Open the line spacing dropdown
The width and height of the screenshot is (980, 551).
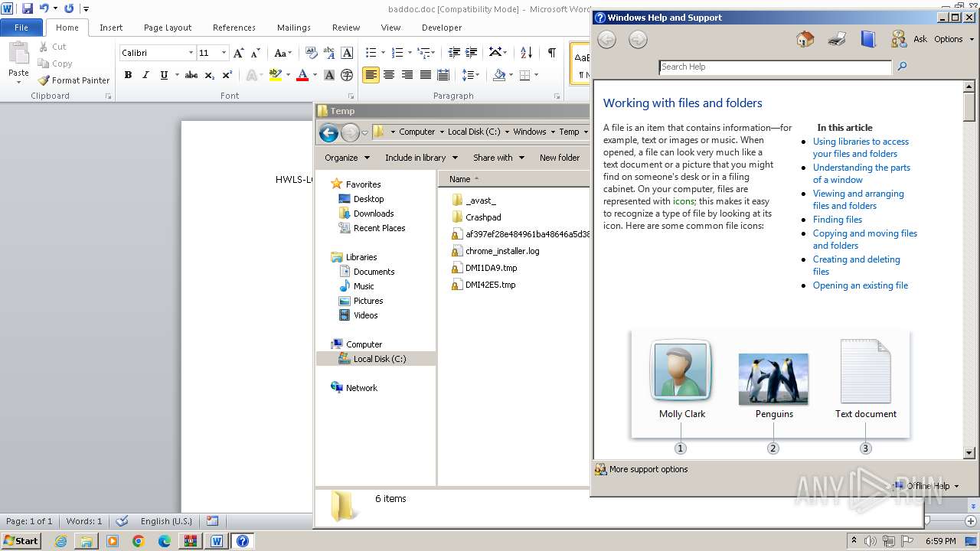click(471, 75)
